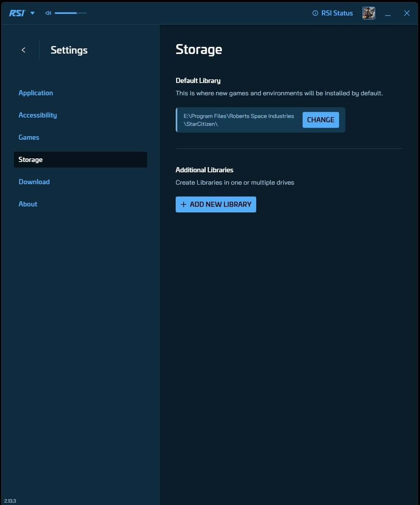Click the Additional Libraries heading
Image resolution: width=420 pixels, height=505 pixels.
tap(204, 170)
